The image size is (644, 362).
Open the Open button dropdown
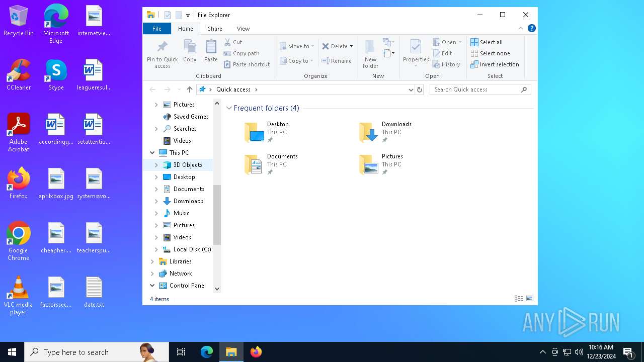pos(460,42)
